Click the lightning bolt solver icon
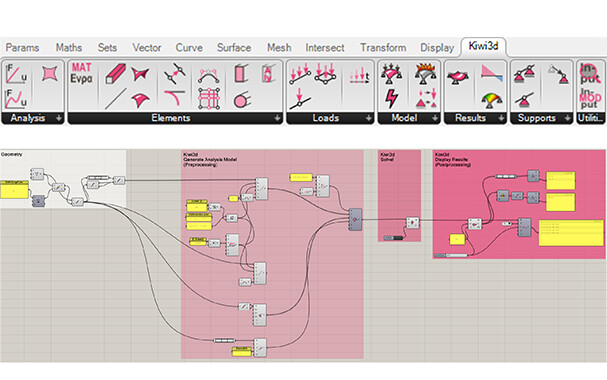Screen dimensions: 607x380 (391, 99)
